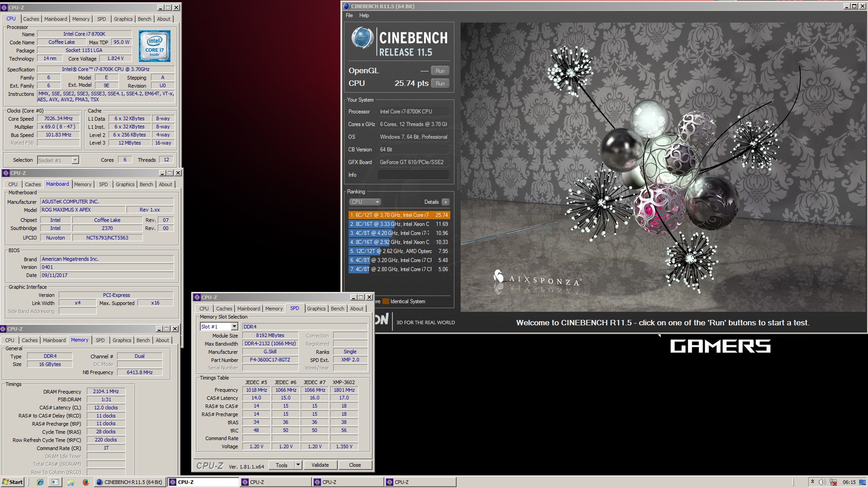Click the part number F4-3600C17-8GTZ
This screenshot has width=868, height=488.
pos(270,360)
